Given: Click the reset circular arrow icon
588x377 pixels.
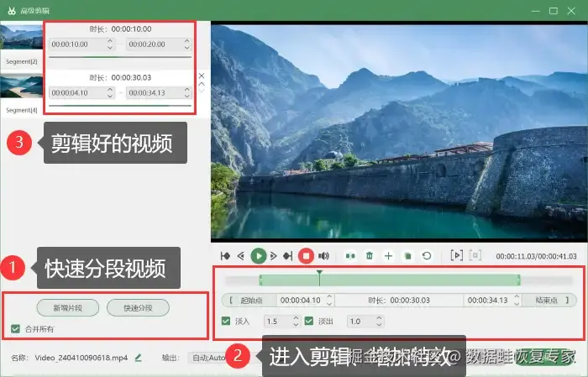Looking at the screenshot, I should pos(427,256).
